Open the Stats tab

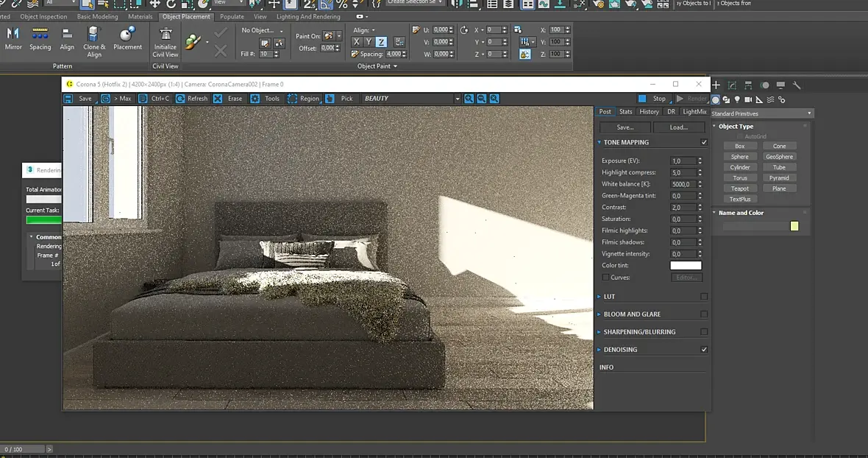click(625, 112)
